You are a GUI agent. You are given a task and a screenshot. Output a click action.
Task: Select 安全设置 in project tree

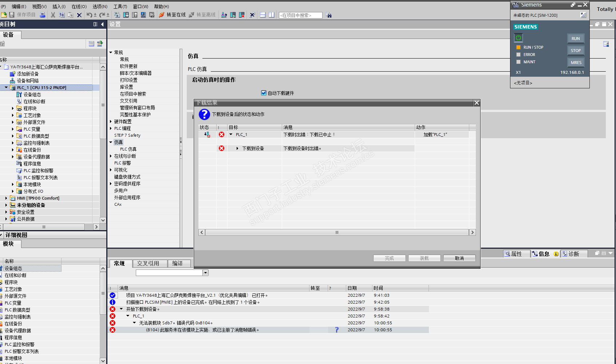tap(25, 212)
